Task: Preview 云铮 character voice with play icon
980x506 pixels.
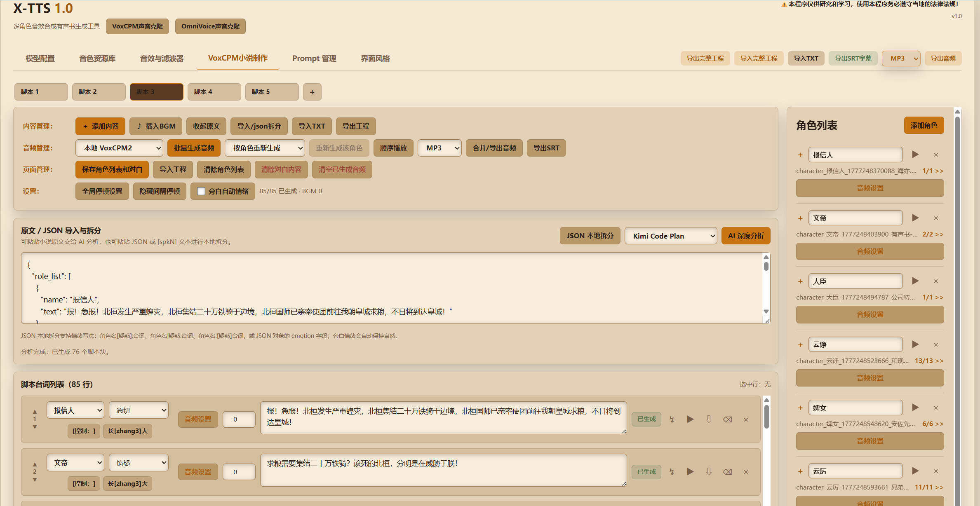Action: (x=915, y=344)
